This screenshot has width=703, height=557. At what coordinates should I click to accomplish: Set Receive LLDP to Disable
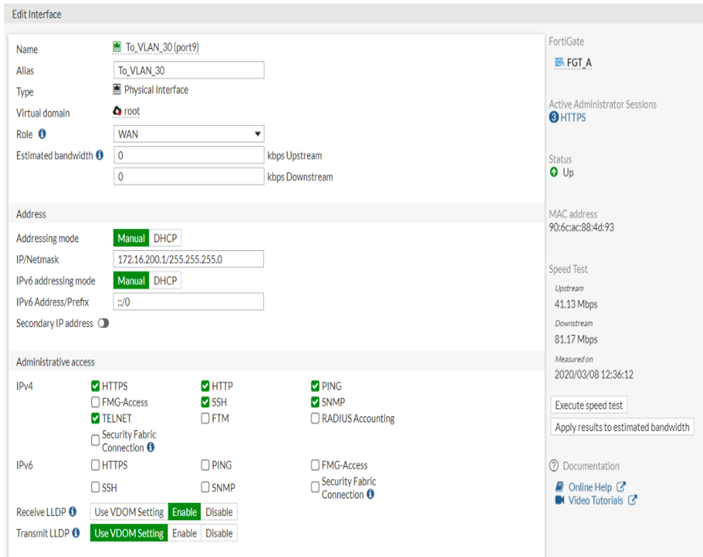tap(219, 512)
